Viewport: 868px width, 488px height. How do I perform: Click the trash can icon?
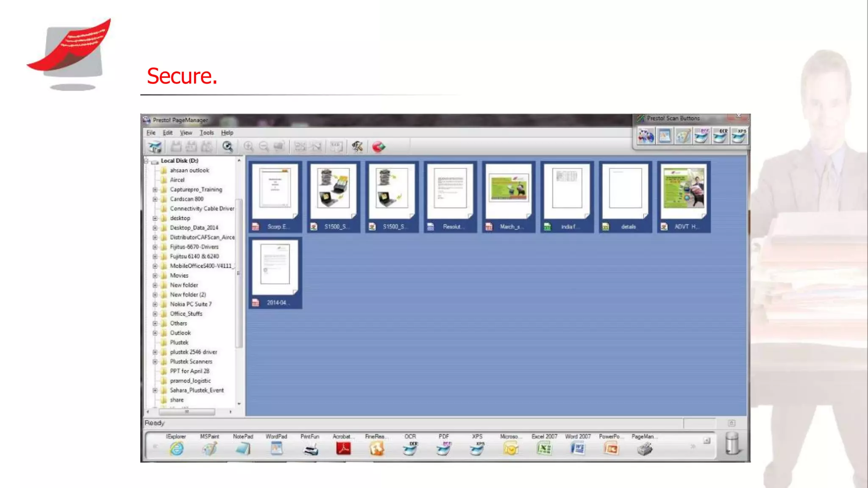coord(732,444)
